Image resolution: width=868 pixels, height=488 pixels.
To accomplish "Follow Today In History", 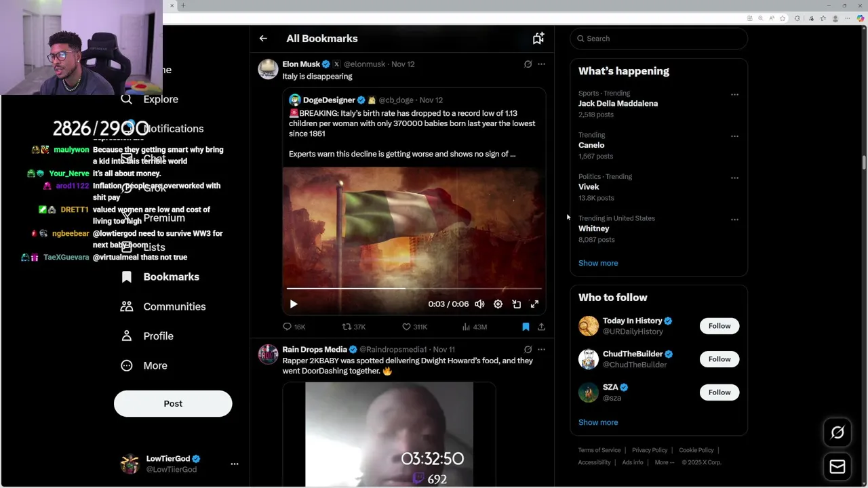I will tap(719, 326).
